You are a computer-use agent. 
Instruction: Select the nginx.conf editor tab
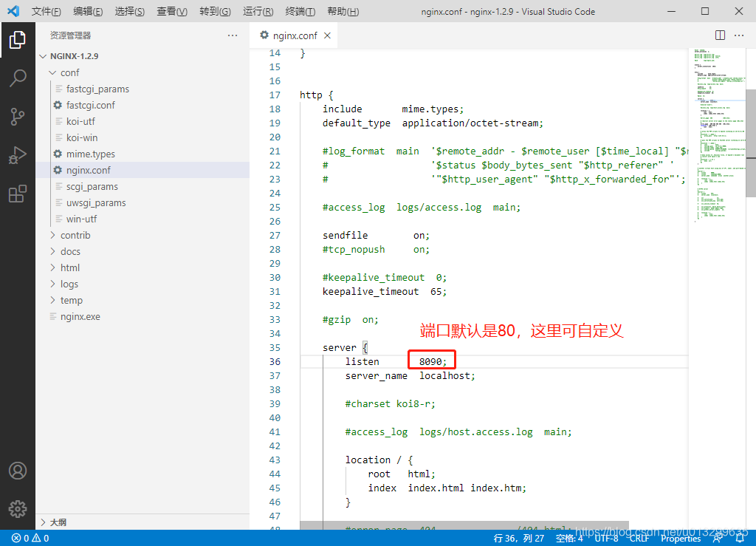click(294, 35)
